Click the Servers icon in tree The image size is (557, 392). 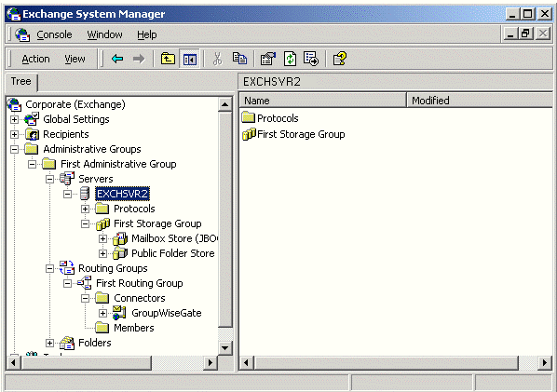(67, 179)
